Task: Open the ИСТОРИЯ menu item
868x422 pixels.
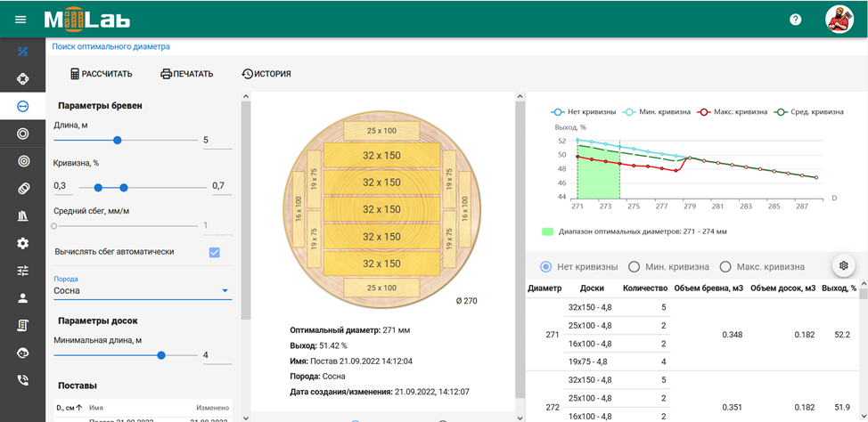Action: [266, 74]
